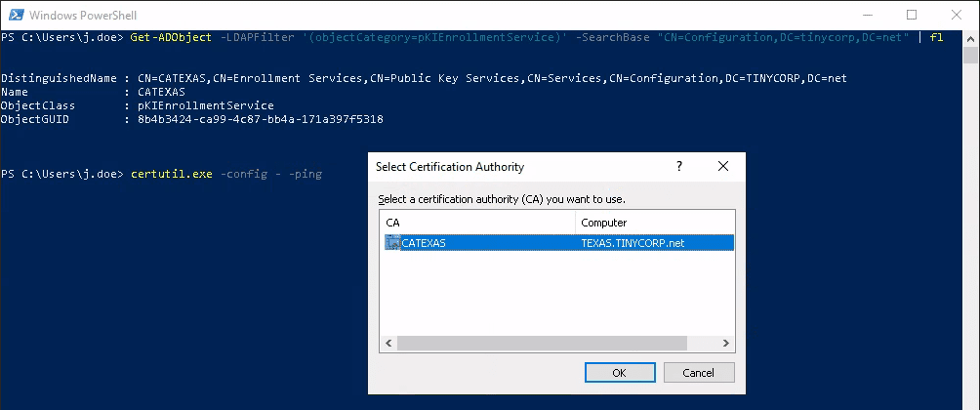Sort by the CA column header
The width and height of the screenshot is (980, 410).
pyautogui.click(x=478, y=223)
